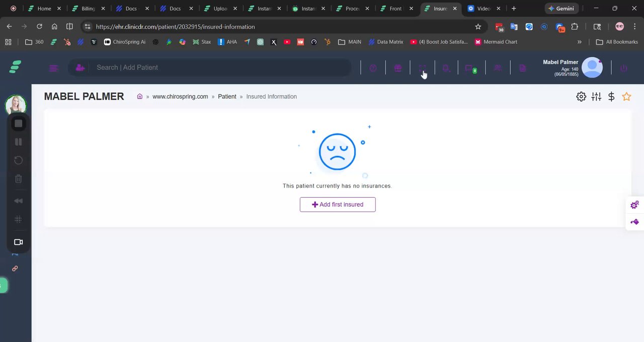Open the AHA bookmark
644x342 pixels.
[227, 42]
